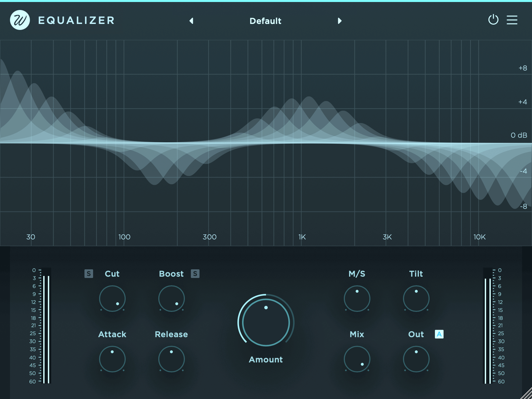The image size is (532, 399).
Task: Click the Release label
Action: click(171, 334)
